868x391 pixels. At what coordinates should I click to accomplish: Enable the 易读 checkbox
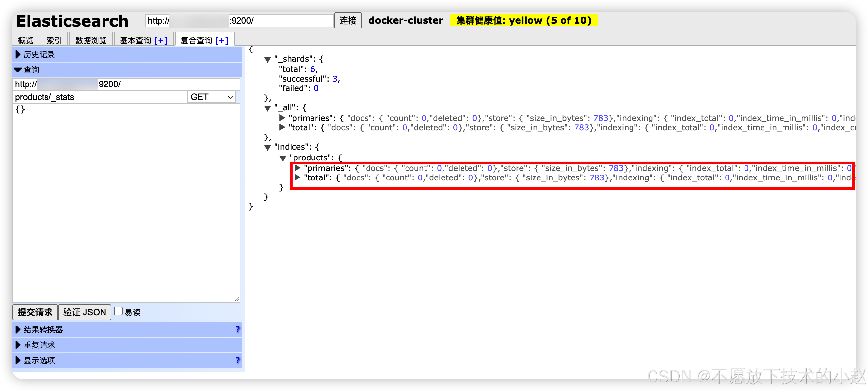[x=118, y=311]
